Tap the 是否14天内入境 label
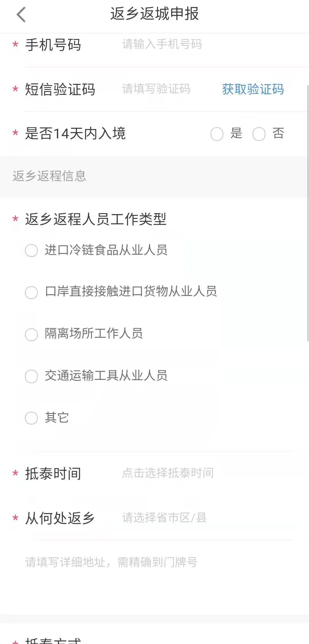Viewport: 309px width, 644px height. 75,133
